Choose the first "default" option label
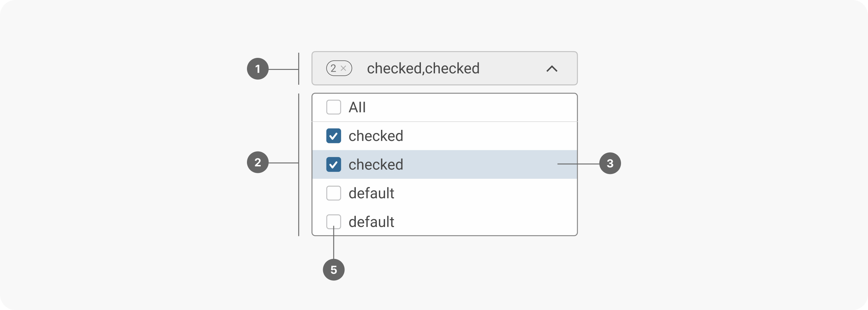Screen dimensions: 868x310 (371, 193)
